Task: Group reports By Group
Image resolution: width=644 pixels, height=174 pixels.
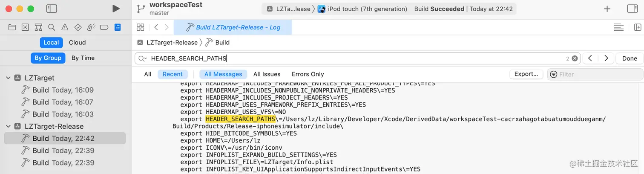Action: point(48,58)
